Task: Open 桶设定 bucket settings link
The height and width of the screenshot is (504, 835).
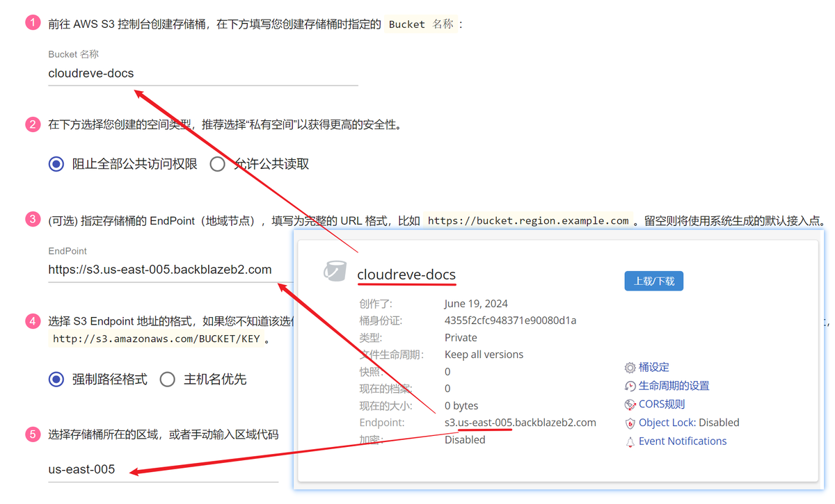Action: (x=653, y=367)
